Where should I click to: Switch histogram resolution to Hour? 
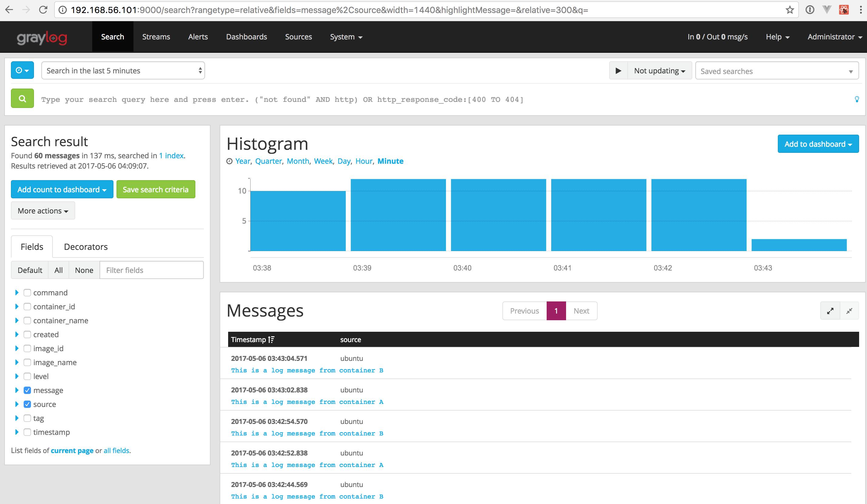(x=363, y=161)
